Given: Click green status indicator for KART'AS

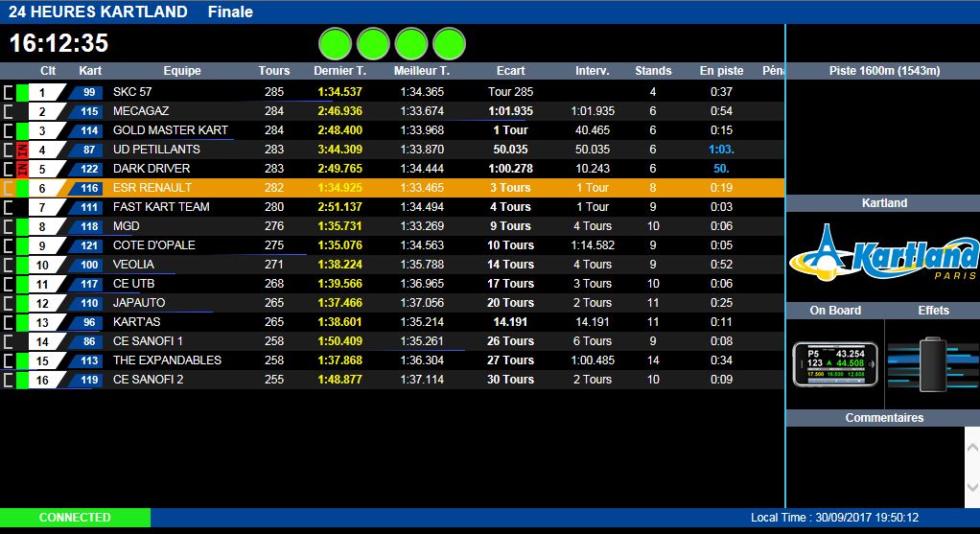Looking at the screenshot, I should click(22, 322).
